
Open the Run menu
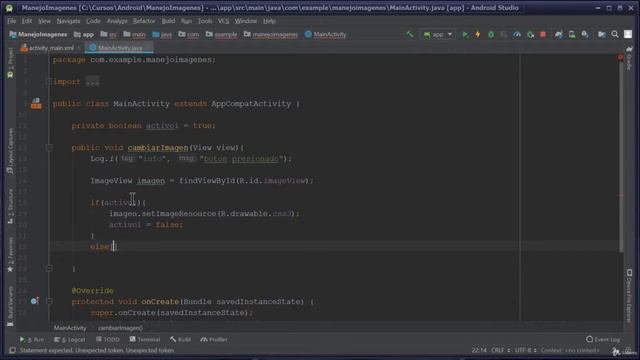tap(186, 21)
